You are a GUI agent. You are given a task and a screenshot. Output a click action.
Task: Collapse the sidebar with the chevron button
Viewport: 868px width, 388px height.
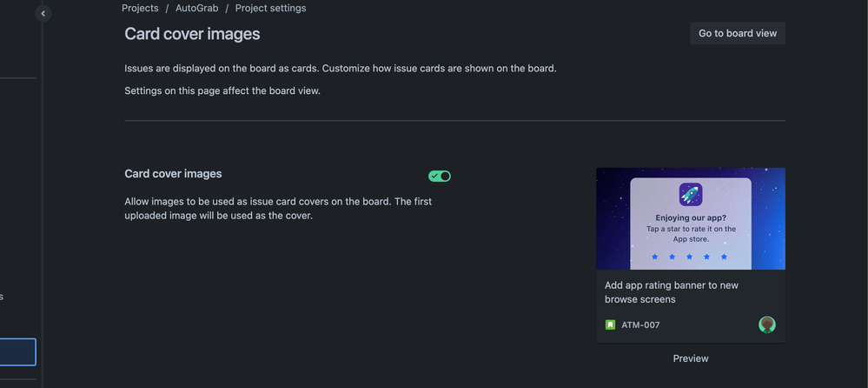point(43,13)
